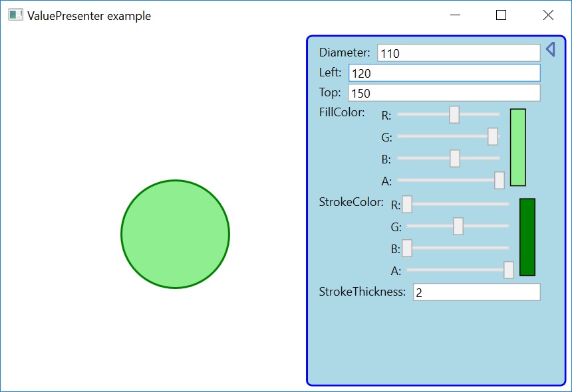Viewport: 572px width, 392px height.
Task: Click the StrokeColor R slider thumb
Action: pos(407,205)
